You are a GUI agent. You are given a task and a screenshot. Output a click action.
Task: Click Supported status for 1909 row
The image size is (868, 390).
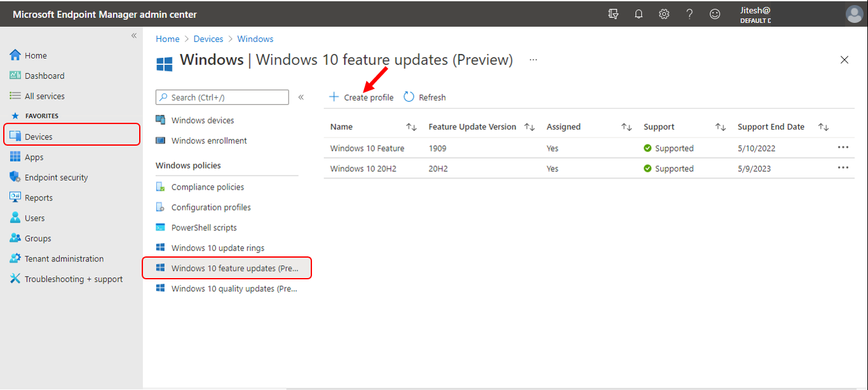(668, 148)
